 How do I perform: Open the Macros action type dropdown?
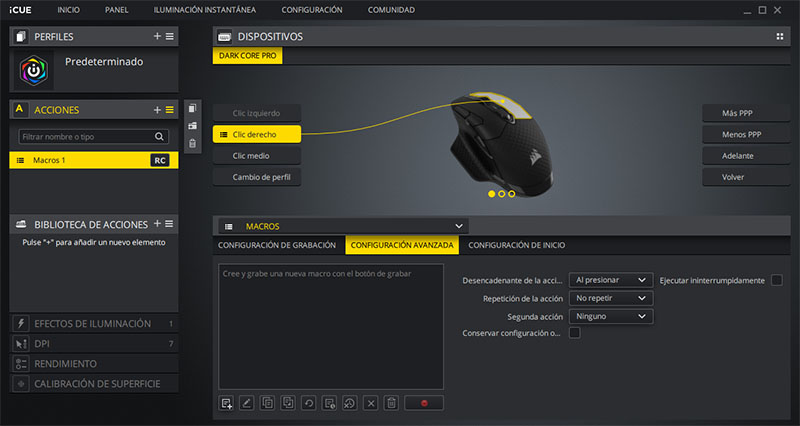(x=343, y=226)
